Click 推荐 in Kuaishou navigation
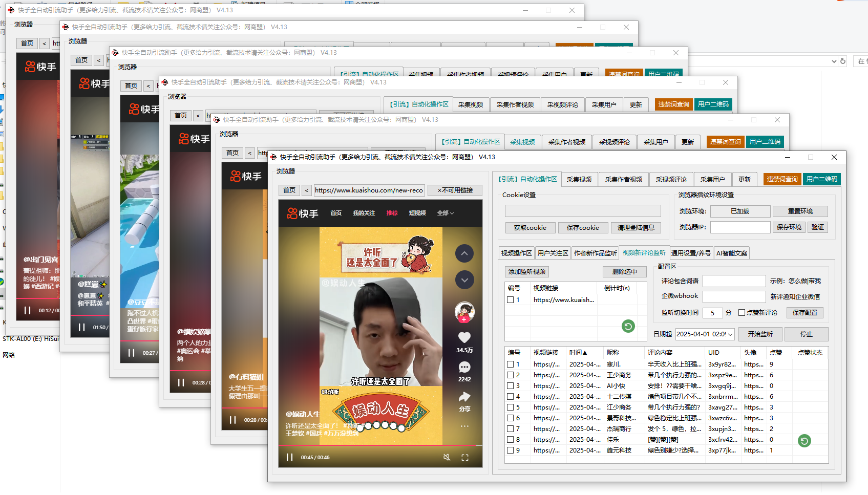The height and width of the screenshot is (495, 868). 392,213
